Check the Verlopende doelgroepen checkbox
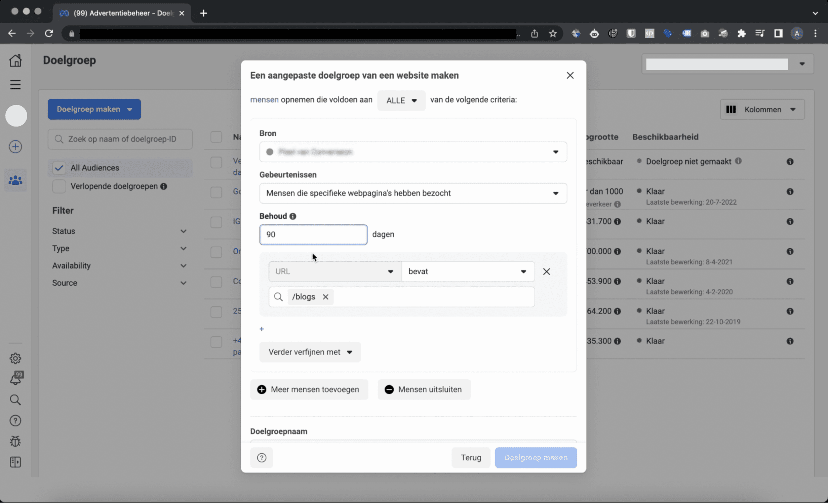This screenshot has height=504, width=828. coord(59,186)
